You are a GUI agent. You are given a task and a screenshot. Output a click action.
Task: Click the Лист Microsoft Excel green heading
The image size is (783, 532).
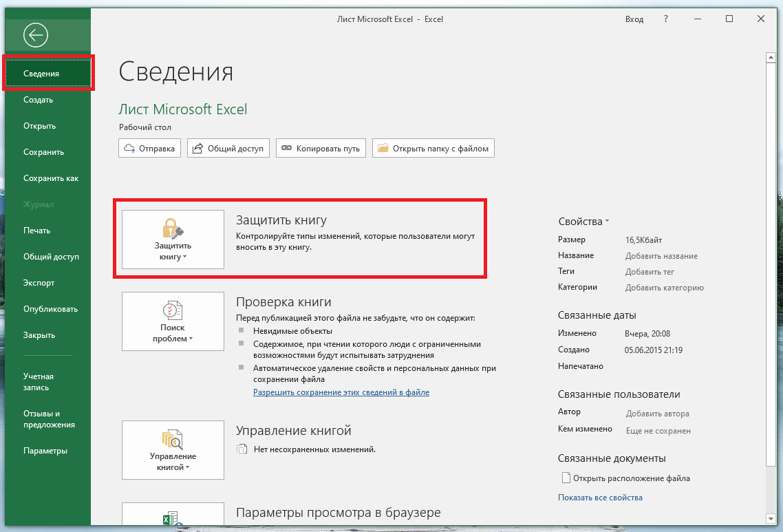pyautogui.click(x=183, y=109)
